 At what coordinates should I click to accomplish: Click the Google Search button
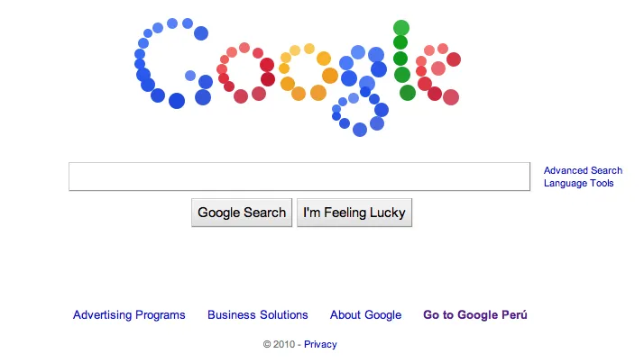point(242,213)
